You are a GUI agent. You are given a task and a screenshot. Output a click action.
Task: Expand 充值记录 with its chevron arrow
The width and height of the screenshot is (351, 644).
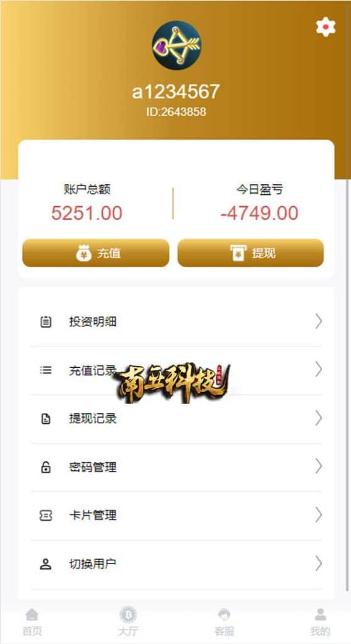tap(318, 370)
